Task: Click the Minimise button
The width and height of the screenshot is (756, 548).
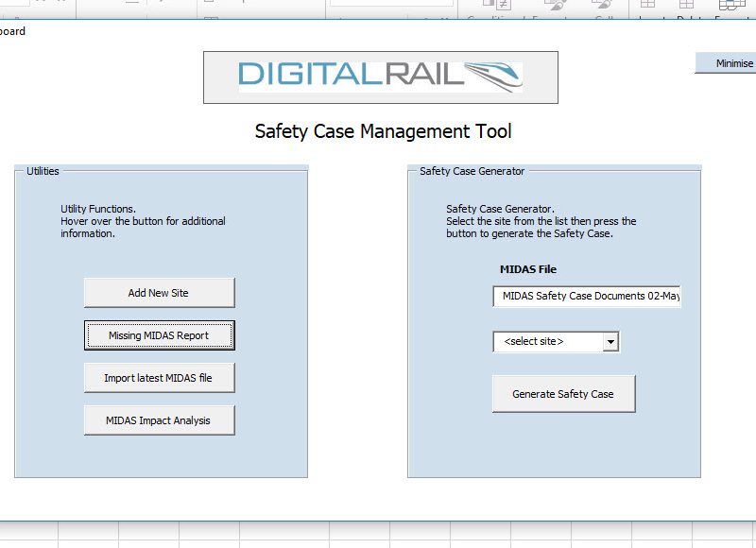Action: (728, 63)
